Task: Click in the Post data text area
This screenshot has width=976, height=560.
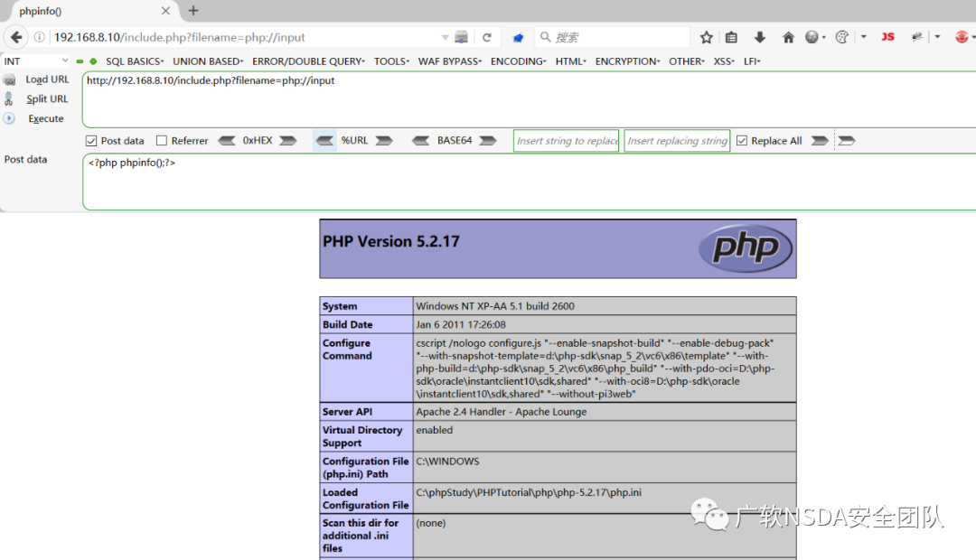Action: [529, 182]
